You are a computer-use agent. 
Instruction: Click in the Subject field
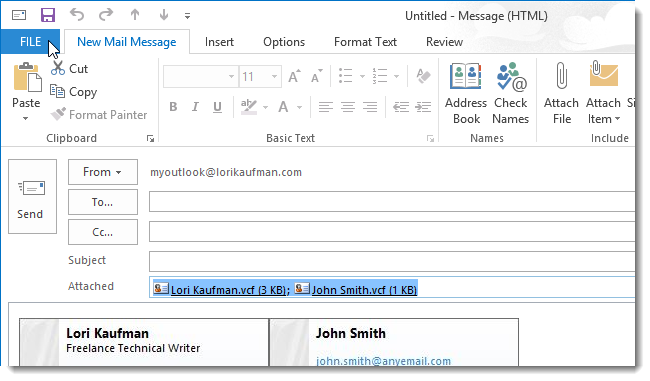pyautogui.click(x=392, y=262)
